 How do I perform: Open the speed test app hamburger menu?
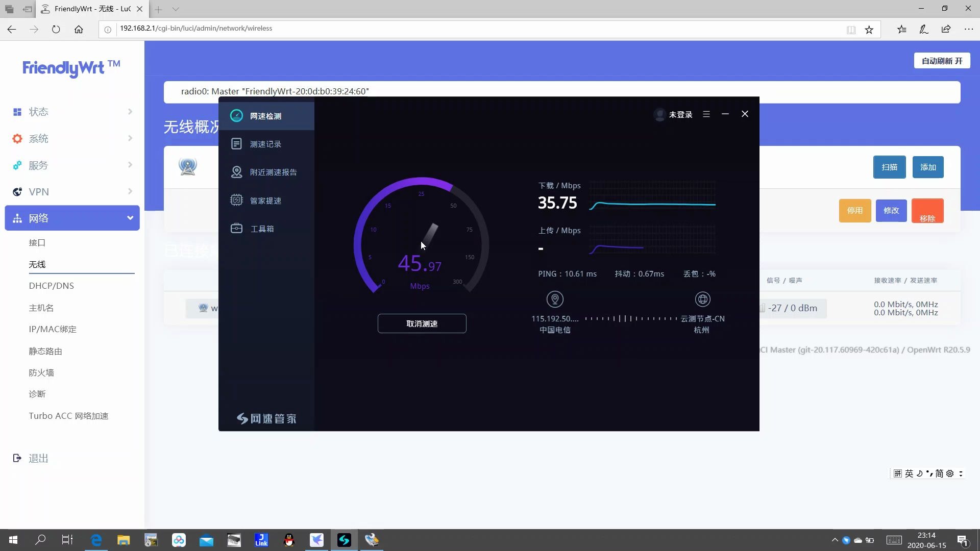pyautogui.click(x=706, y=114)
